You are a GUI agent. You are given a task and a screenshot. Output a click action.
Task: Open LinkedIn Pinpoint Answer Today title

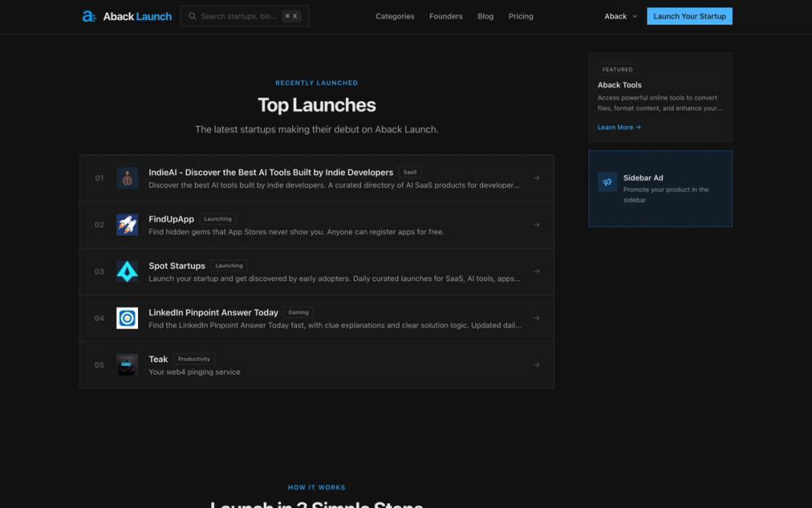[x=214, y=312]
